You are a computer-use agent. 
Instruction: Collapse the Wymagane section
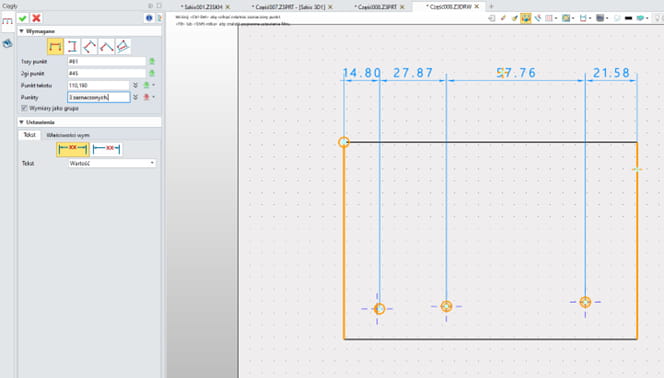pyautogui.click(x=22, y=31)
